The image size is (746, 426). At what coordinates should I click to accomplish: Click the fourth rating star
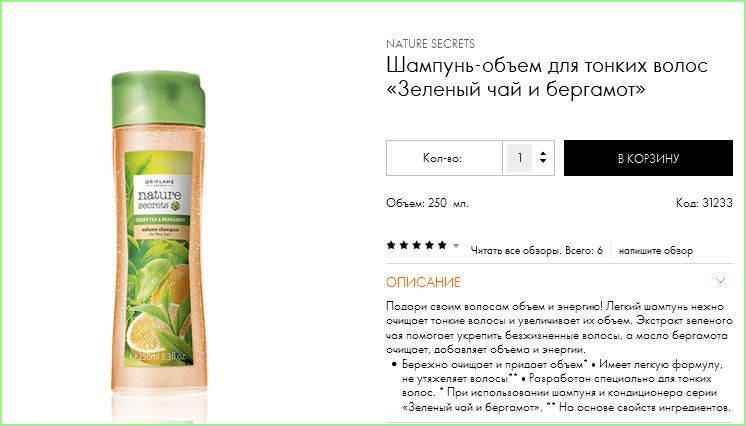430,245
